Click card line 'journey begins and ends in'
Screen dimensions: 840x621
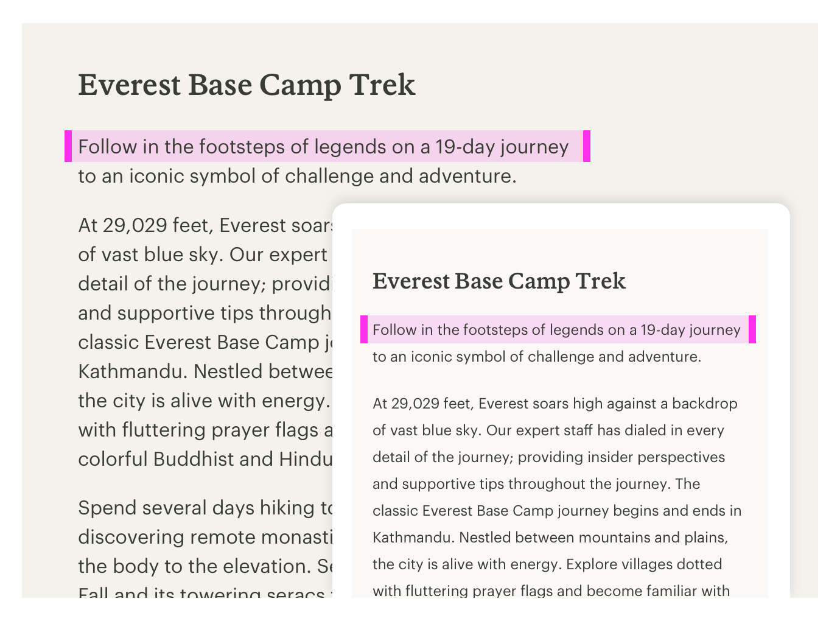[x=557, y=511]
